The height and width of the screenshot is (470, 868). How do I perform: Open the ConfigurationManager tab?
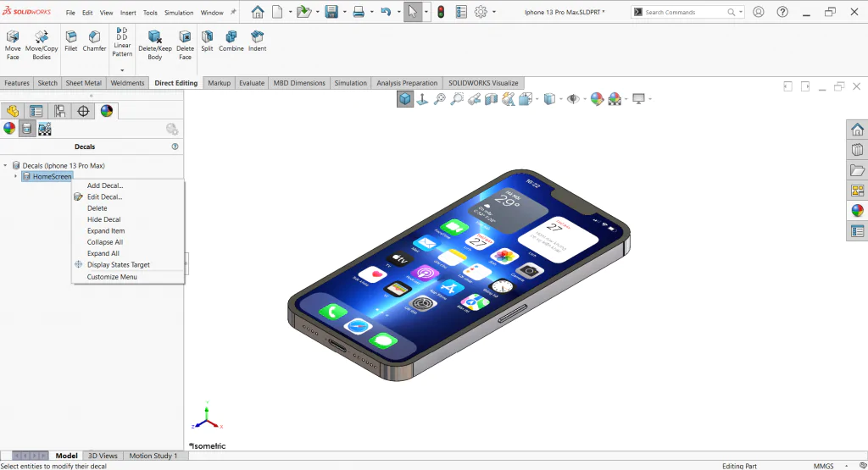60,111
